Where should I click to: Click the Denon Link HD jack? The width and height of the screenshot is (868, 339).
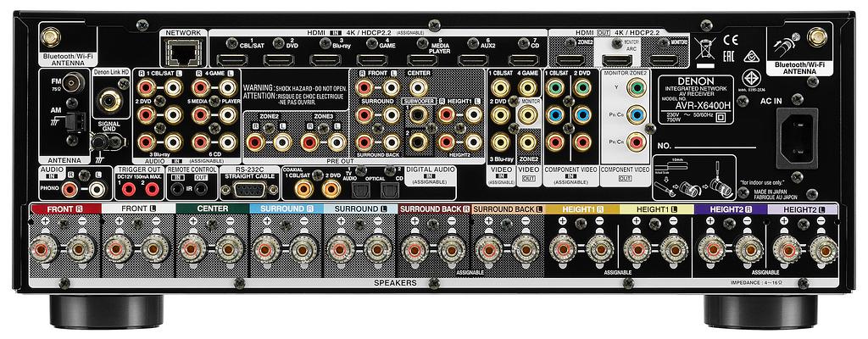[109, 101]
